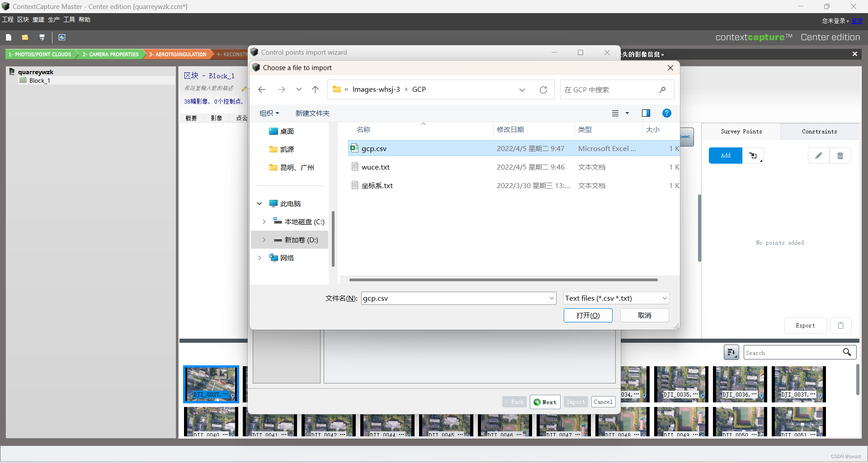The height and width of the screenshot is (463, 868).
Task: Copy export data using the clipboard icon
Action: click(x=841, y=325)
